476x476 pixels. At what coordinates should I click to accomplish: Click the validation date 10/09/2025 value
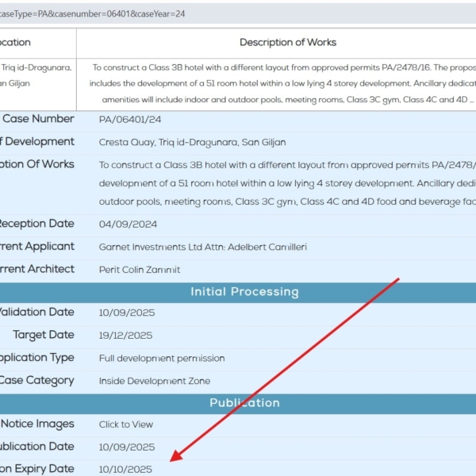[127, 313]
